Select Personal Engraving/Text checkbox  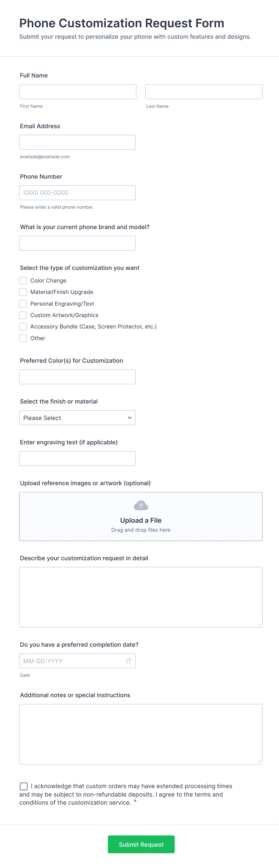pos(23,304)
